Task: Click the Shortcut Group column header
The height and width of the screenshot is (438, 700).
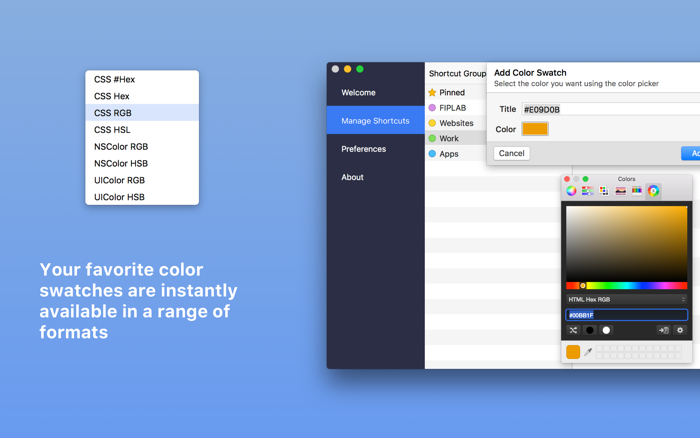Action: (x=457, y=73)
